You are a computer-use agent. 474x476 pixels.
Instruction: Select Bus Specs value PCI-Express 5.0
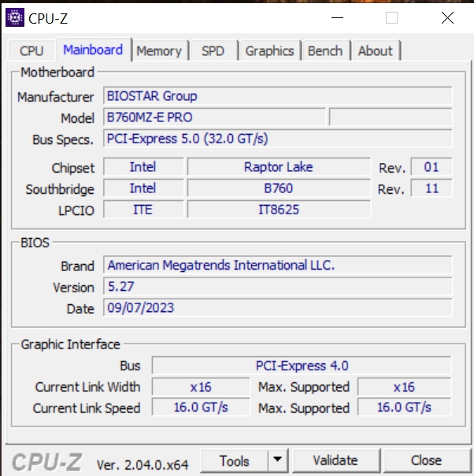(x=278, y=139)
